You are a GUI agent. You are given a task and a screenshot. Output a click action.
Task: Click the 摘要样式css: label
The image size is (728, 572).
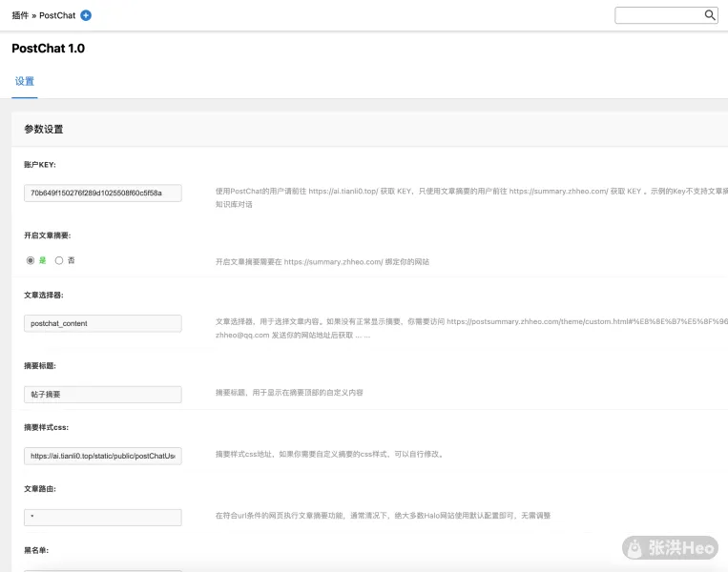(x=47, y=427)
